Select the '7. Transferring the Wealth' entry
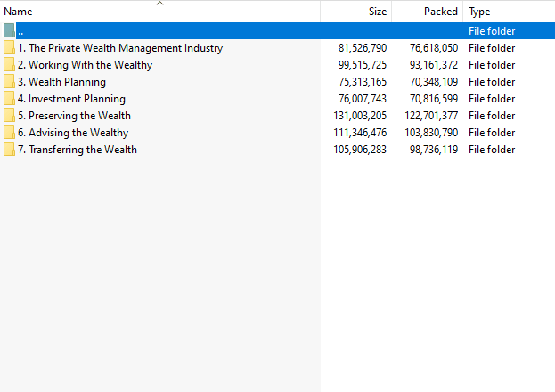The width and height of the screenshot is (555, 392). tap(78, 150)
